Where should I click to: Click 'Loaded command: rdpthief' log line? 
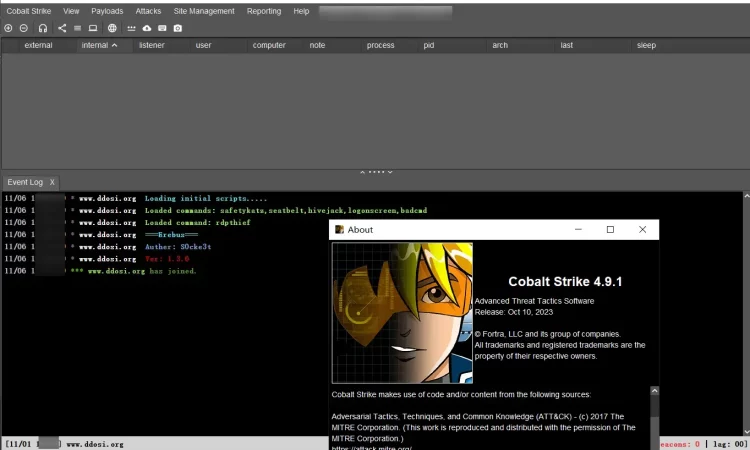point(198,222)
